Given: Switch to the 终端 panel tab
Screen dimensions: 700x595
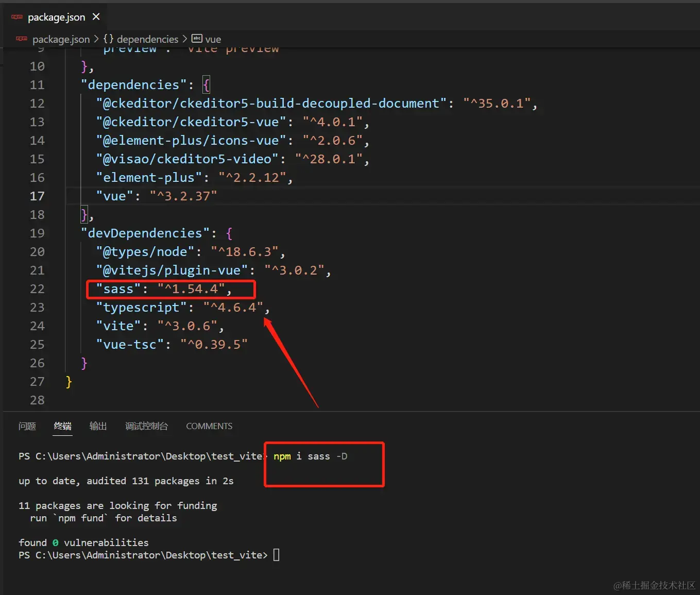Looking at the screenshot, I should pyautogui.click(x=63, y=426).
